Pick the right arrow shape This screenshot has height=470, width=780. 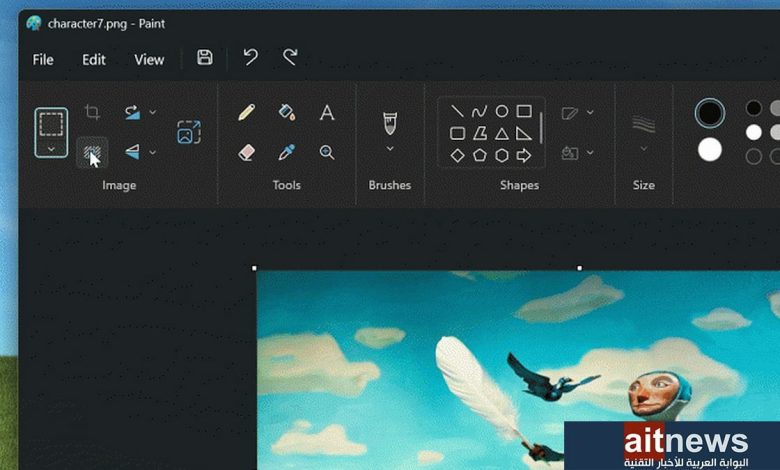point(523,156)
